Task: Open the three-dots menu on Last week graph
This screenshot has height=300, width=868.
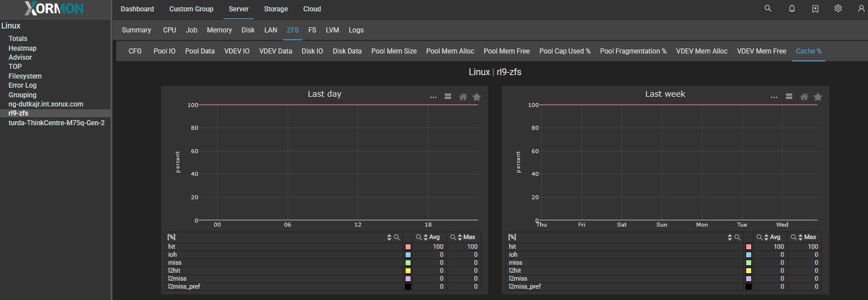Action: coord(773,97)
